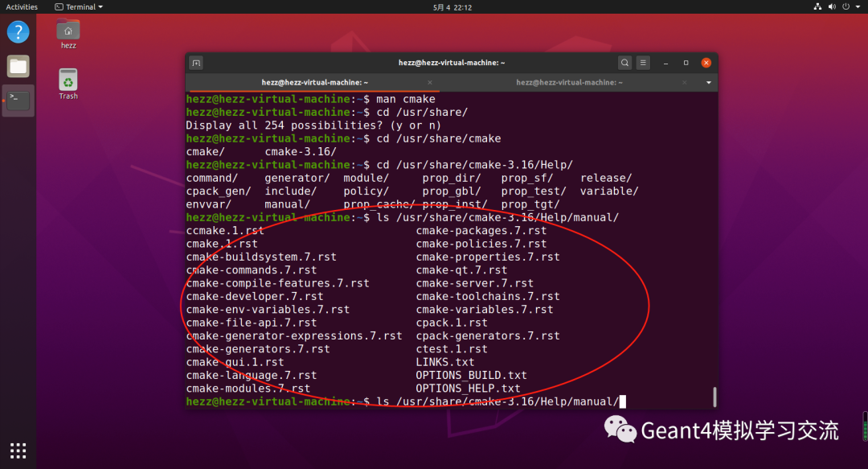Screen dimensions: 868x469
Task: Open the Terminal app menu
Action: point(79,6)
